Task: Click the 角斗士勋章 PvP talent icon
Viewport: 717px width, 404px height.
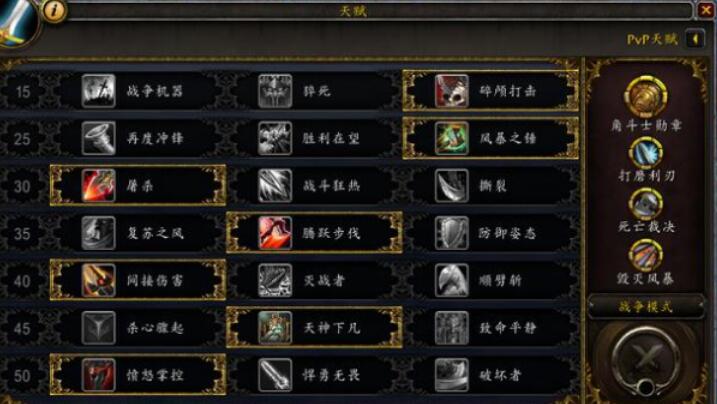Action: pos(646,97)
